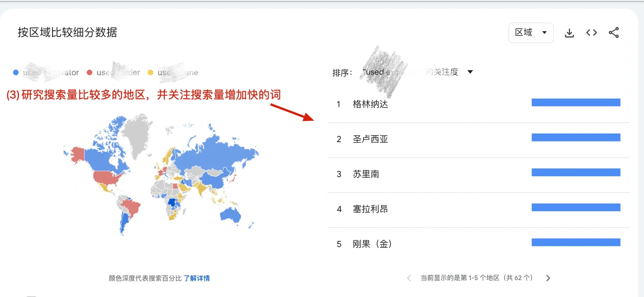Image resolution: width=644 pixels, height=297 pixels.
Task: Click the interest bar for 圣卢西亚
Action: 576,137
